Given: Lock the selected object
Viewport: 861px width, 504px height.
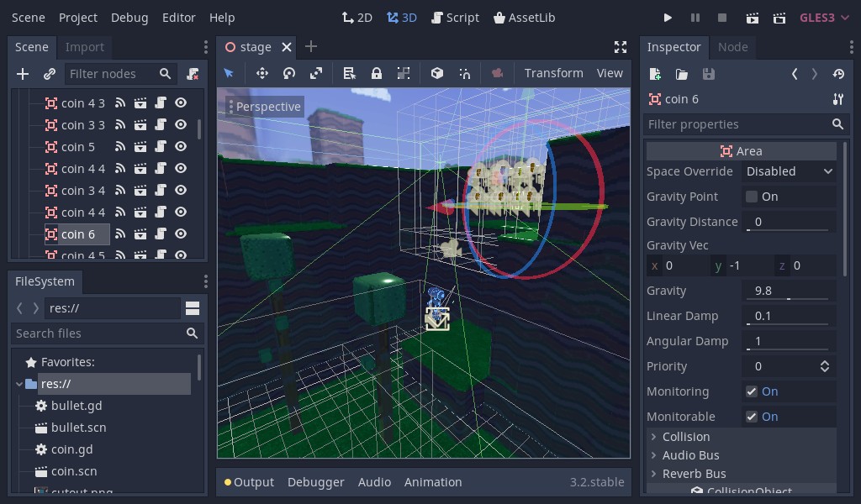Looking at the screenshot, I should pyautogui.click(x=376, y=73).
